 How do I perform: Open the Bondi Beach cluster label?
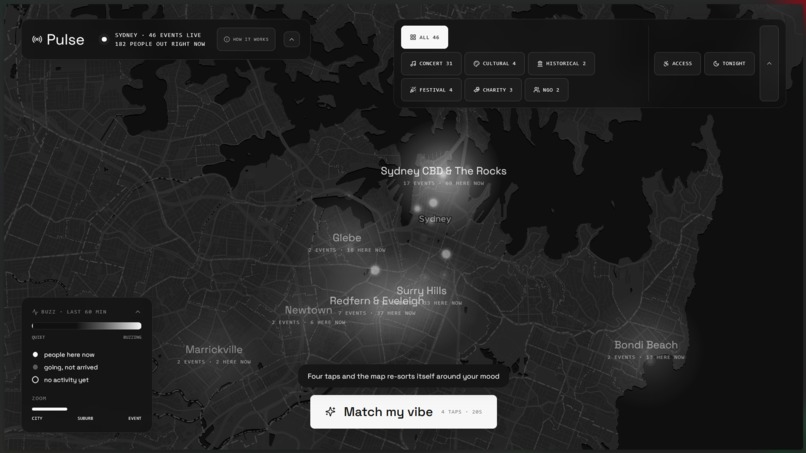tap(646, 345)
